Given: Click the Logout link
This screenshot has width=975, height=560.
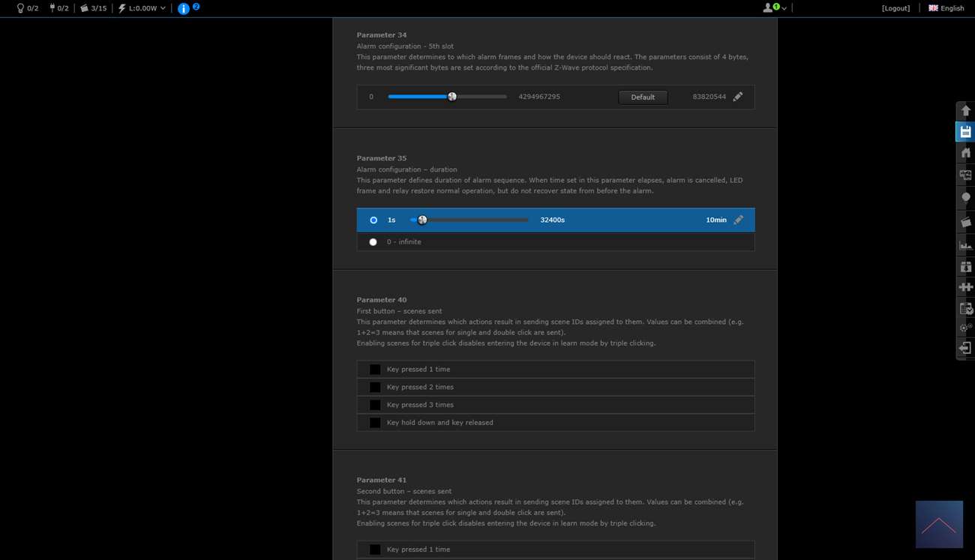Looking at the screenshot, I should point(895,8).
